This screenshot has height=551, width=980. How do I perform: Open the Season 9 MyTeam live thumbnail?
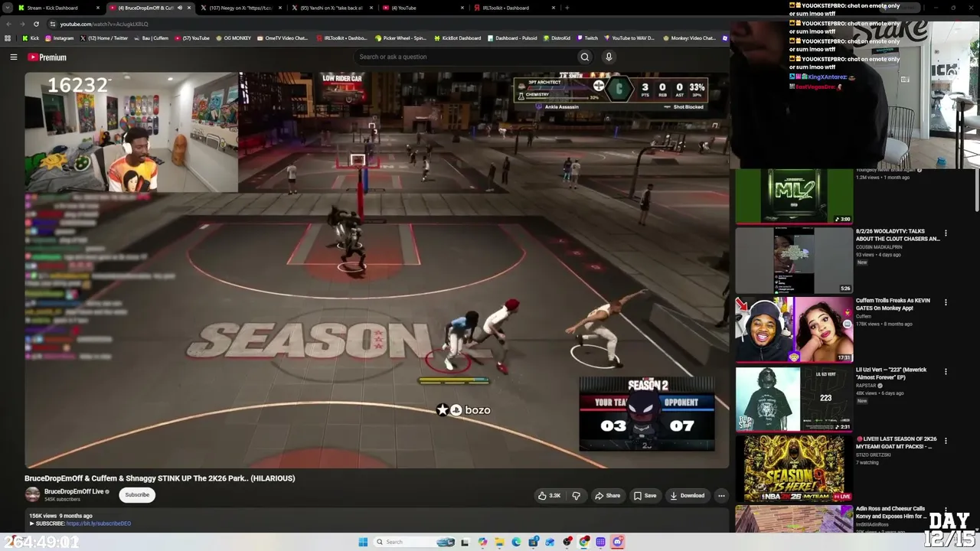[x=794, y=468]
